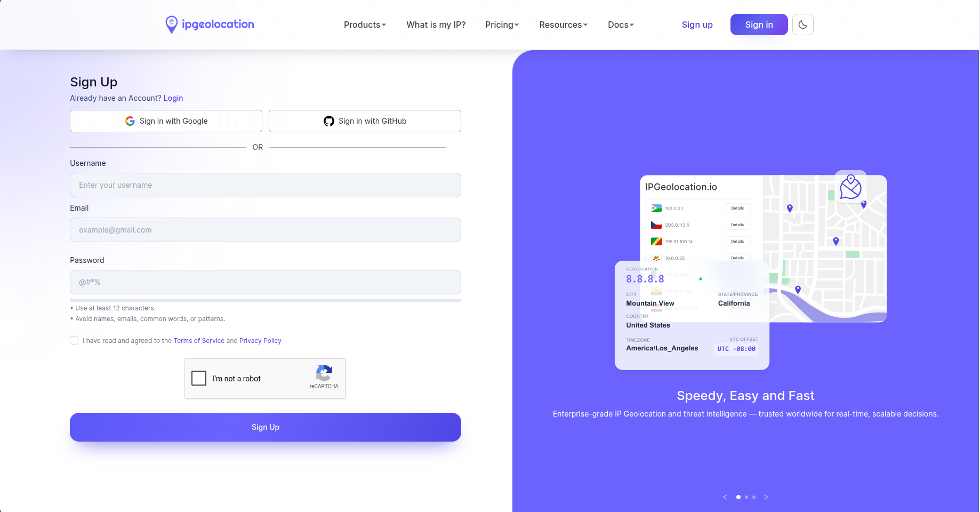Image resolution: width=980 pixels, height=512 pixels.
Task: Submit the large Sign Up button
Action: tap(266, 427)
